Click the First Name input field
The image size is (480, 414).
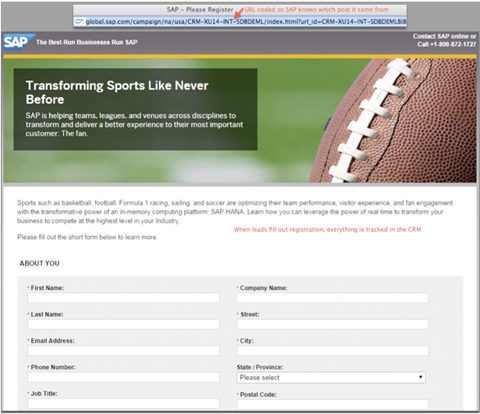pyautogui.click(x=123, y=298)
